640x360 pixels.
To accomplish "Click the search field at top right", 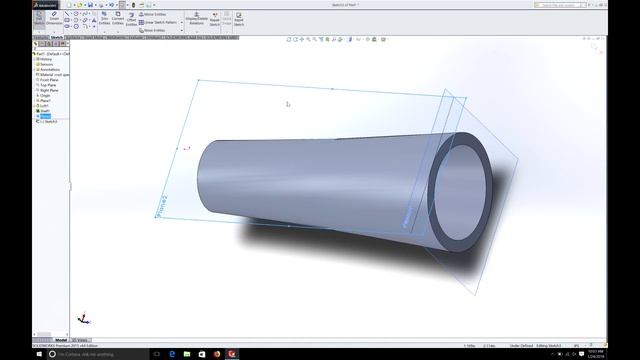I will tap(560, 5).
